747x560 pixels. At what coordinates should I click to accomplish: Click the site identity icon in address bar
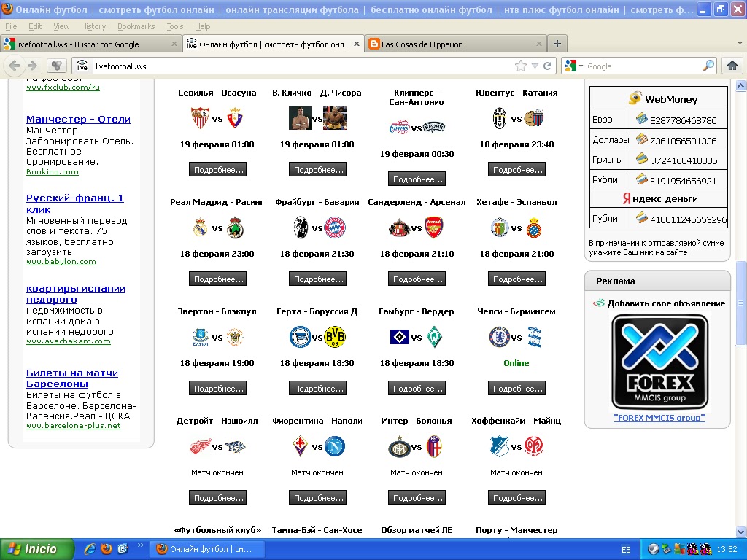click(x=82, y=66)
